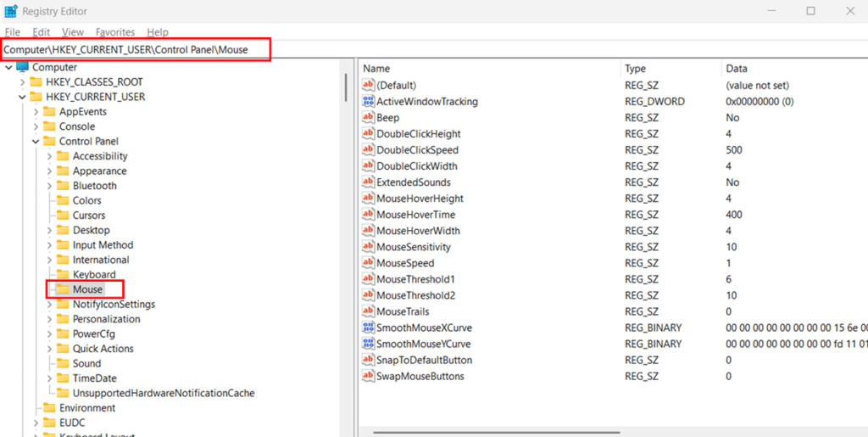Click the DoubleClickSpeed value icon
The image size is (868, 437).
coord(368,149)
